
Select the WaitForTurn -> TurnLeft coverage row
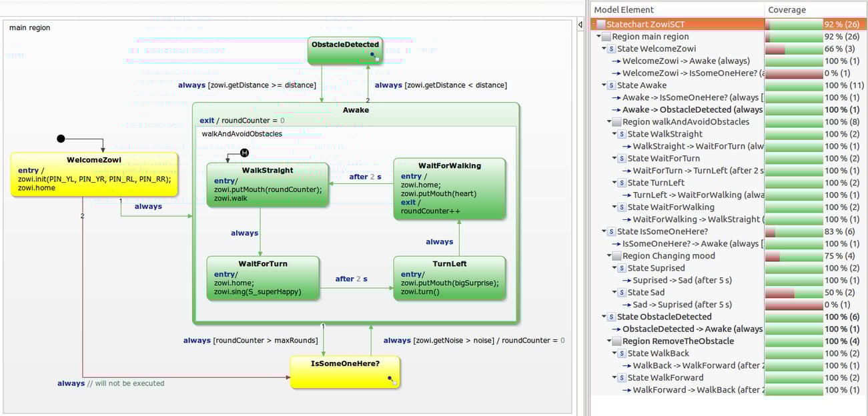(x=681, y=170)
